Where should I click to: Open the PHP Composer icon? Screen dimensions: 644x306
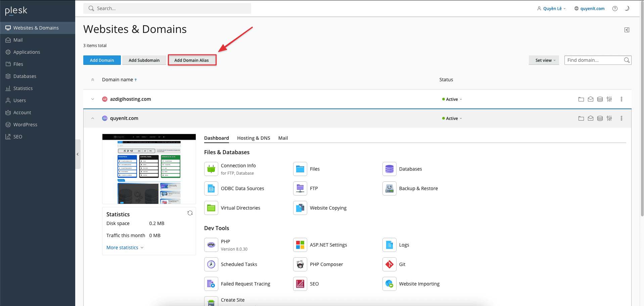click(x=300, y=264)
